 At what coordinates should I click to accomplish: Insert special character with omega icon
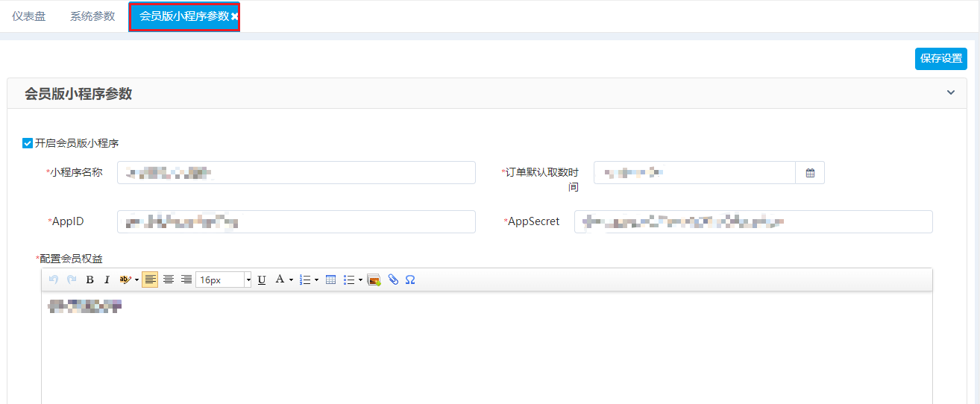tap(410, 280)
